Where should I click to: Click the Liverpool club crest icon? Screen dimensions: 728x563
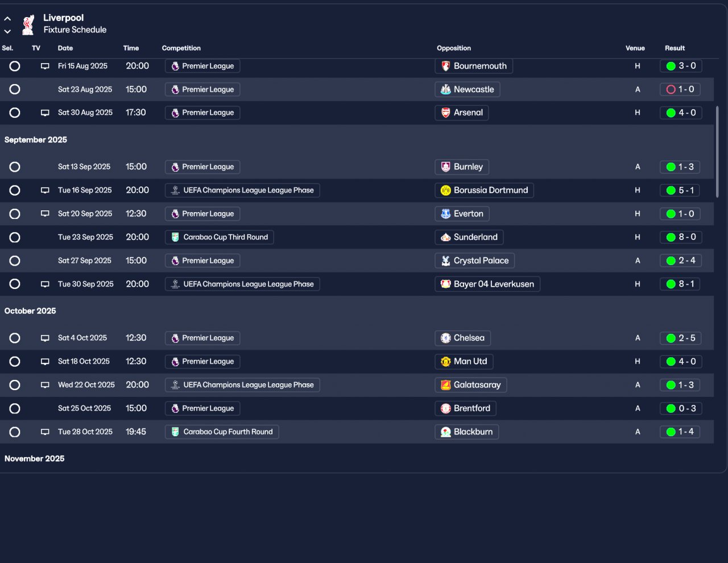[28, 24]
